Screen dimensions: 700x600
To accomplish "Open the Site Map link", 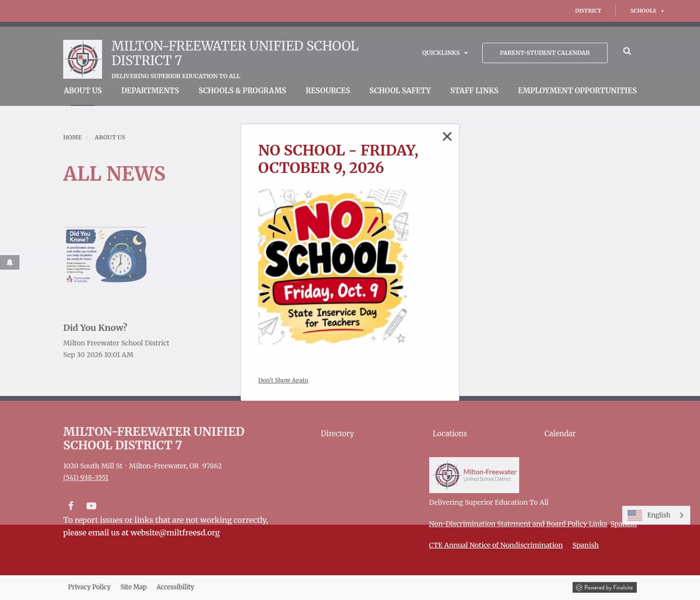I will 134,587.
